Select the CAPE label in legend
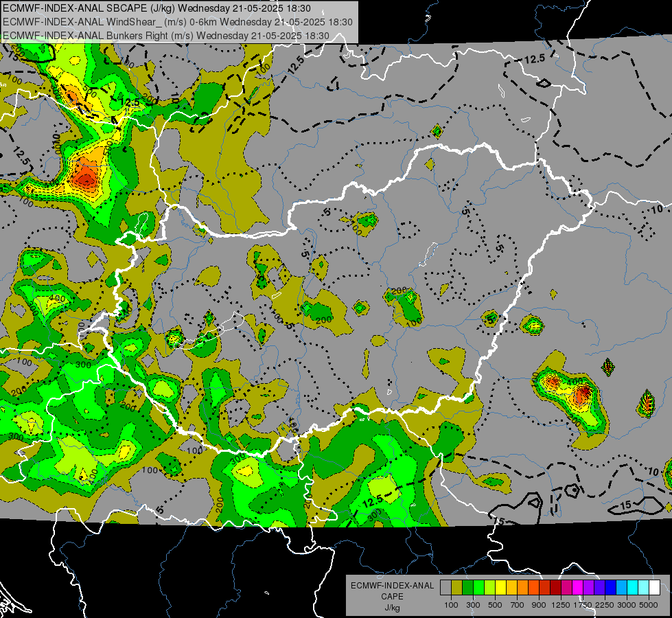The height and width of the screenshot is (618, 672). [392, 597]
